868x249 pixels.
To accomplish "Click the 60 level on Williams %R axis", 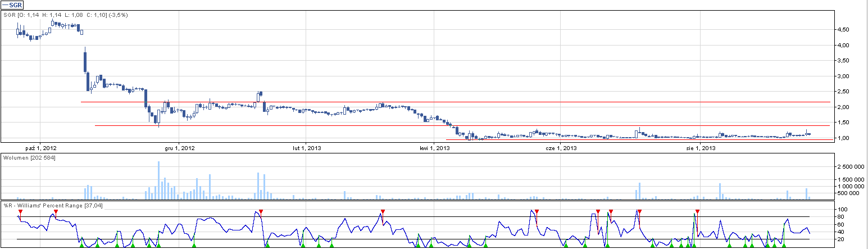I will pyautogui.click(x=841, y=224).
